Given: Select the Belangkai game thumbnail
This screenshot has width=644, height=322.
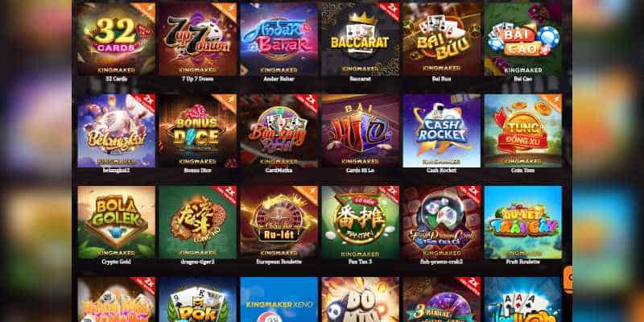Looking at the screenshot, I should (x=116, y=130).
